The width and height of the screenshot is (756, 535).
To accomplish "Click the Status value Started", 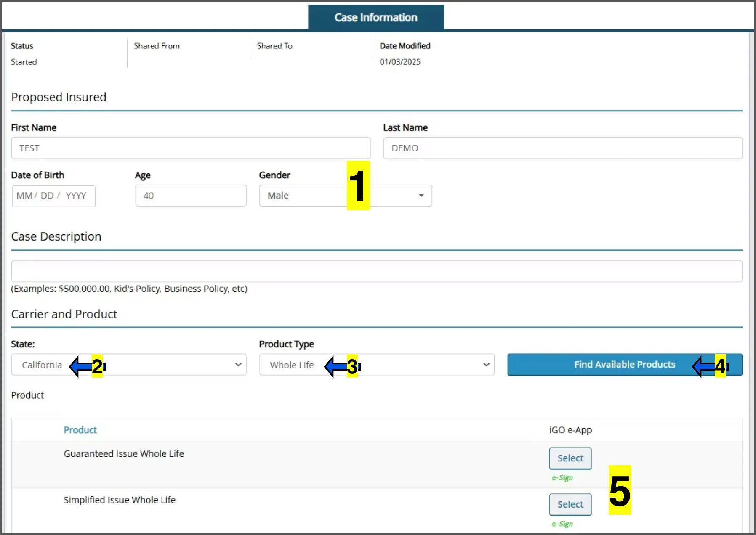I will pyautogui.click(x=24, y=62).
